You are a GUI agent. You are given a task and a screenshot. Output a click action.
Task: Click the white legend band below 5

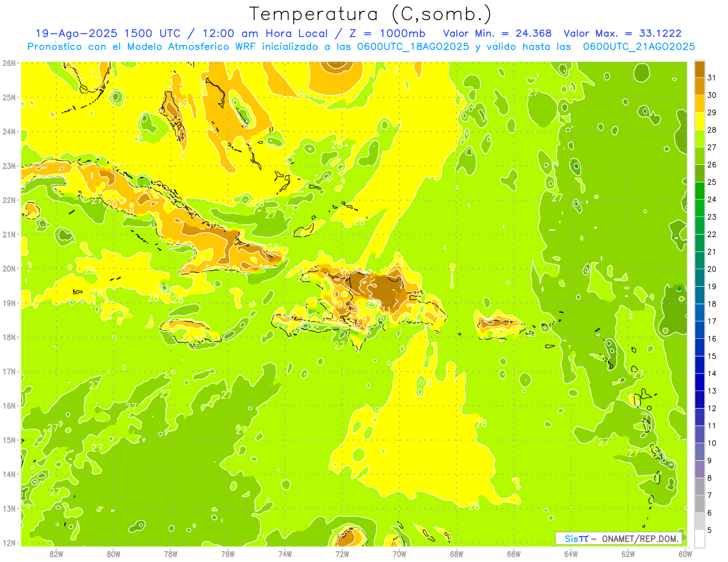pos(699,538)
